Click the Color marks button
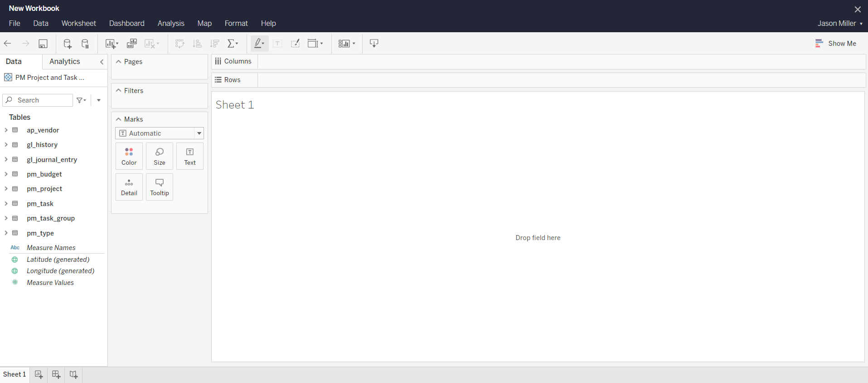 (129, 156)
